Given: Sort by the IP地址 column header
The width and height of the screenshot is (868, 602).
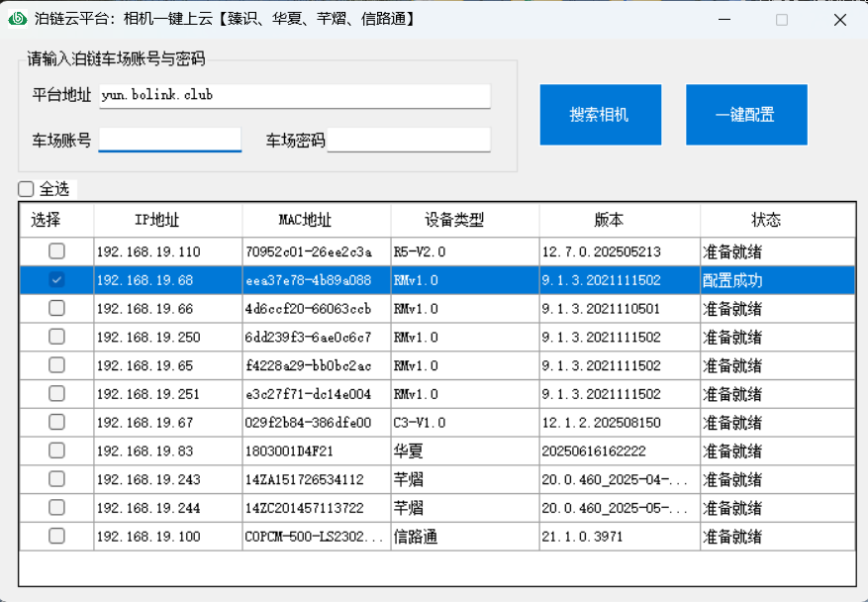Looking at the screenshot, I should click(167, 220).
